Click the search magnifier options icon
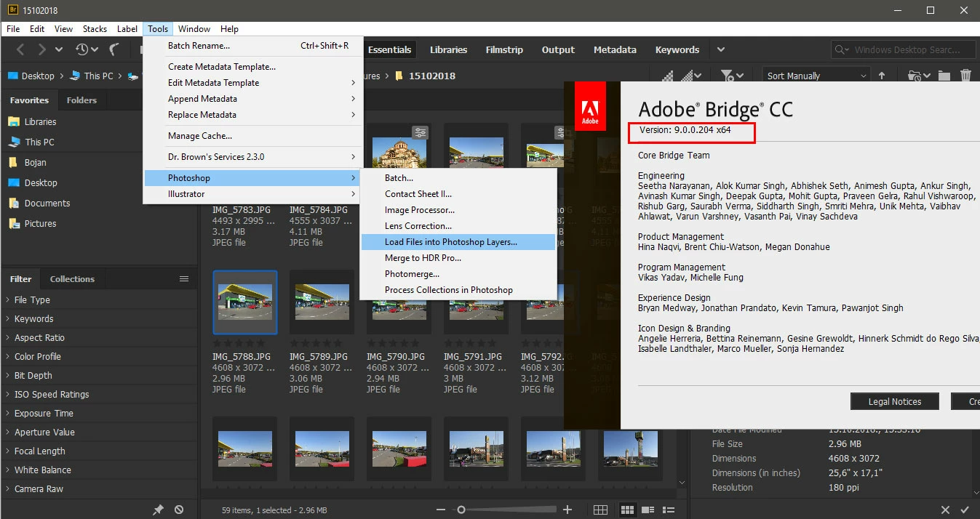Viewport: 980px width, 519px height. point(842,49)
